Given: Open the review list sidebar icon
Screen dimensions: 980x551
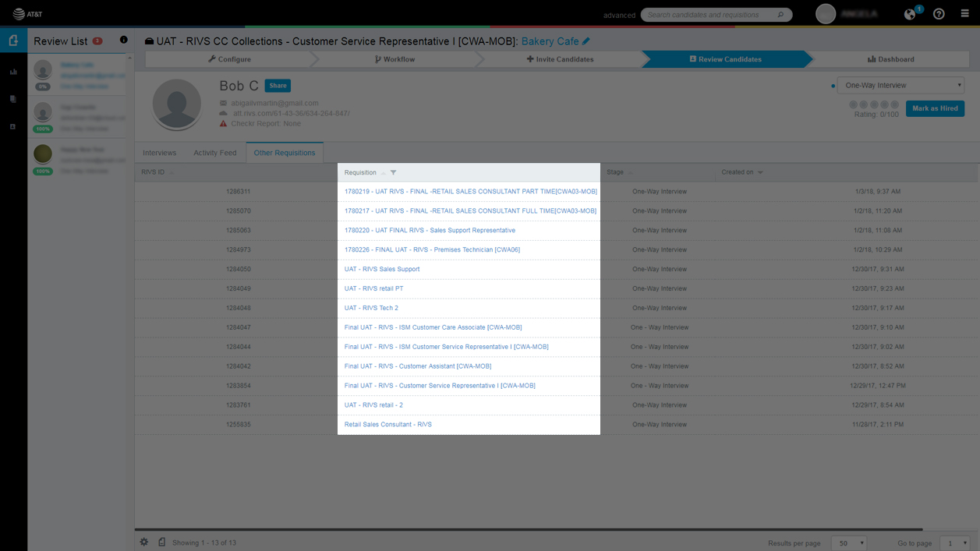Looking at the screenshot, I should click(x=13, y=41).
